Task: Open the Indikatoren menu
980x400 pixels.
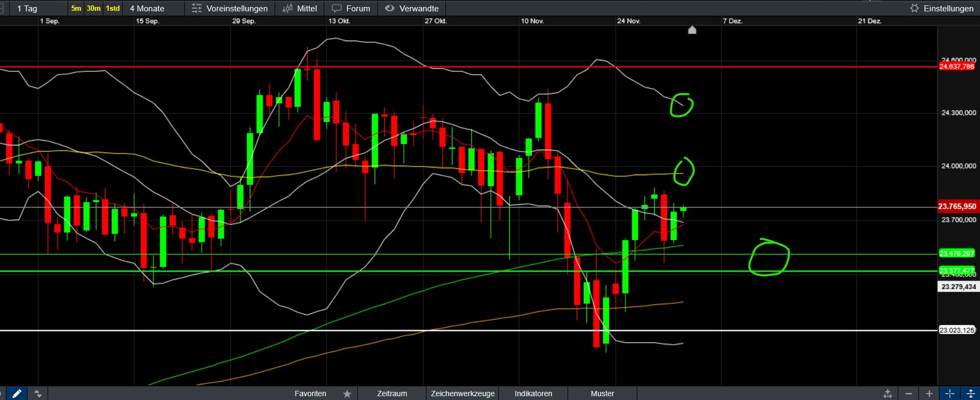Action: point(533,394)
